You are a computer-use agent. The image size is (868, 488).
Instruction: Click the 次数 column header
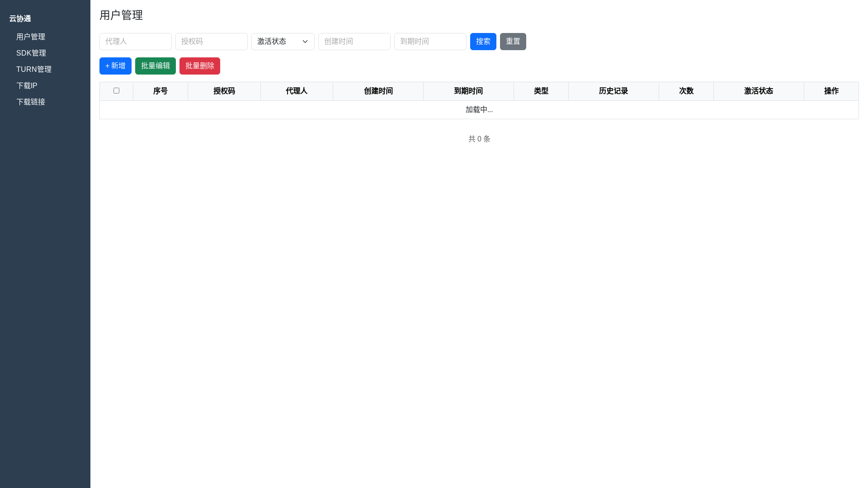pyautogui.click(x=686, y=91)
